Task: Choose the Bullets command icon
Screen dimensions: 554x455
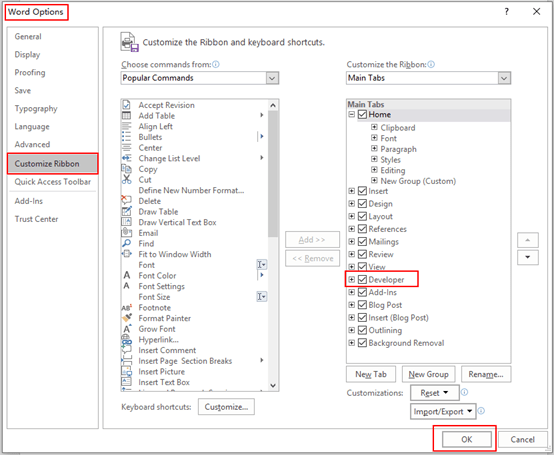Action: [126, 137]
